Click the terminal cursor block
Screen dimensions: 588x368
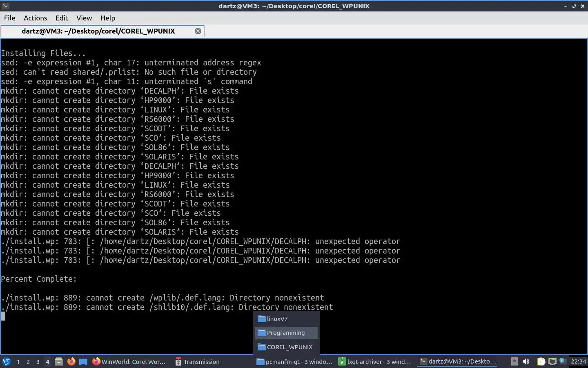pos(3,316)
